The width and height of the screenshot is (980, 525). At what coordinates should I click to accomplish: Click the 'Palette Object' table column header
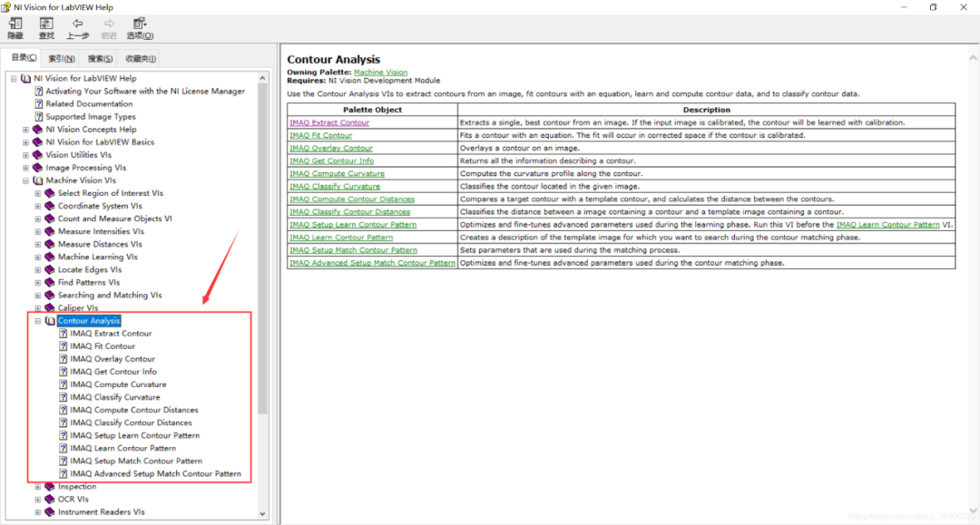click(x=373, y=110)
